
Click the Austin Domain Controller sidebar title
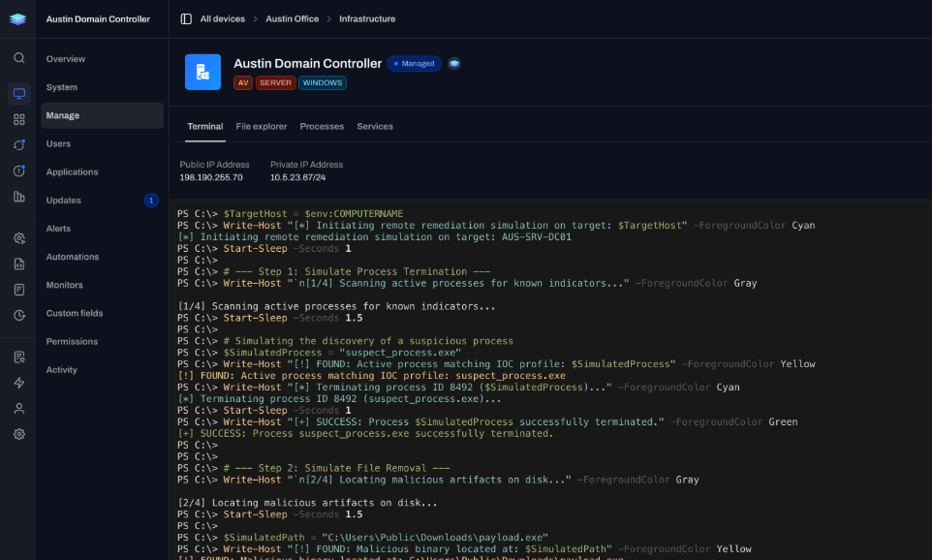coord(98,19)
